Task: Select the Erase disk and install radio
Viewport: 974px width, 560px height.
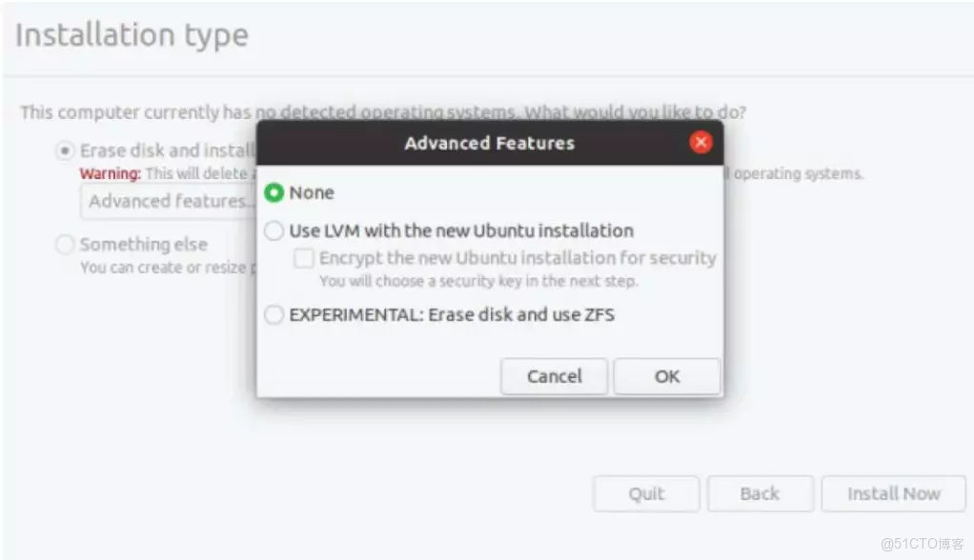Action: [65, 150]
